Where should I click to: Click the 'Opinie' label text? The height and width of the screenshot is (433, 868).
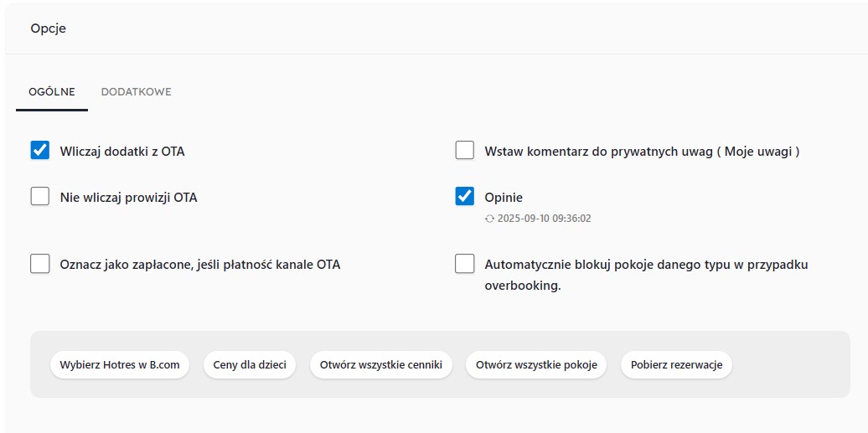click(504, 198)
